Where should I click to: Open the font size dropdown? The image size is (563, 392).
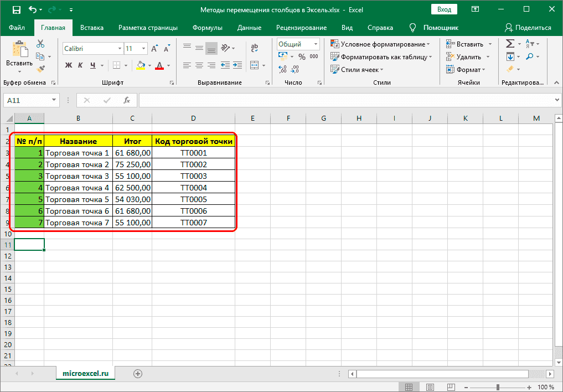143,48
